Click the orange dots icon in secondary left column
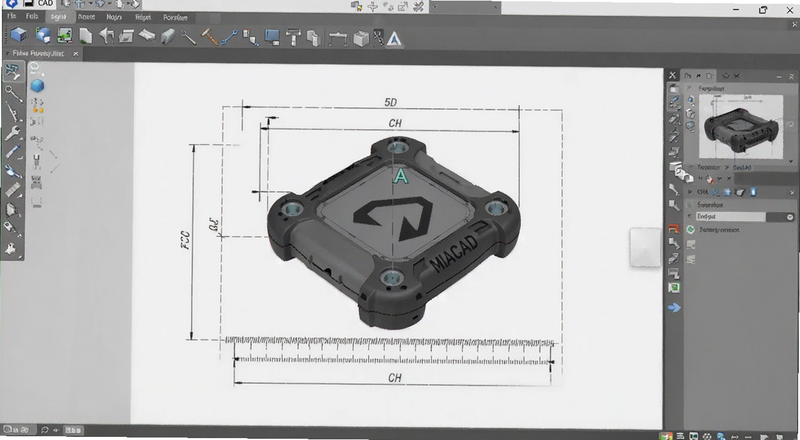 pyautogui.click(x=37, y=105)
